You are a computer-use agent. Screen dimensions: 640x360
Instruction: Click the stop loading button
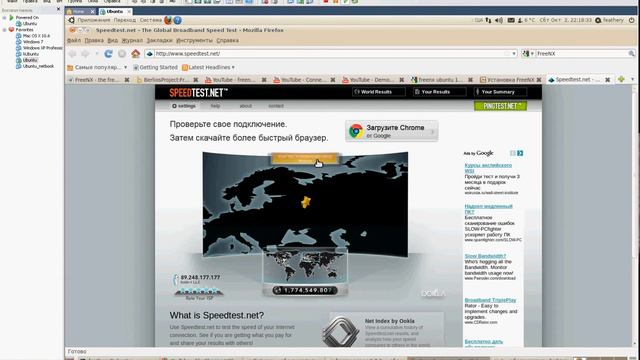pyautogui.click(x=122, y=53)
